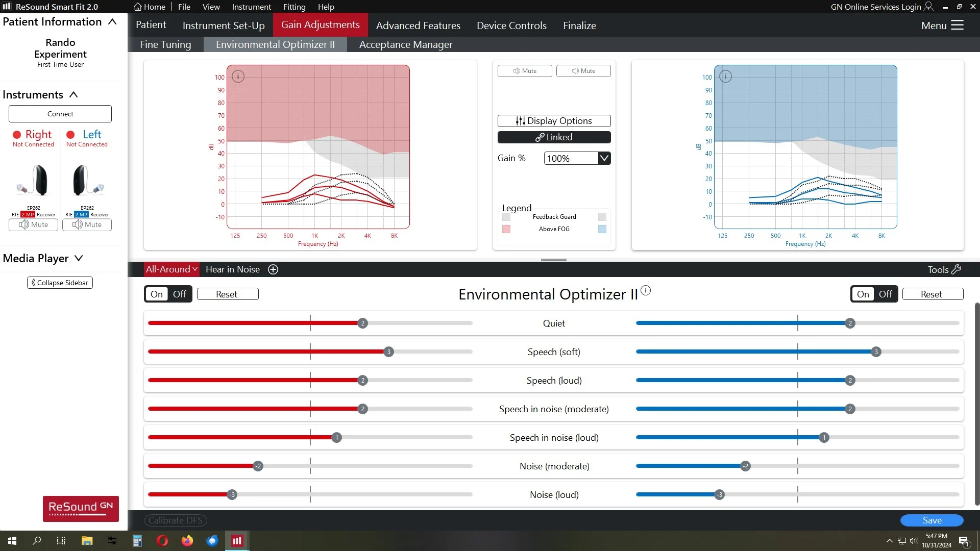Open Windows search from taskbar
The width and height of the screenshot is (980, 551).
(x=37, y=541)
